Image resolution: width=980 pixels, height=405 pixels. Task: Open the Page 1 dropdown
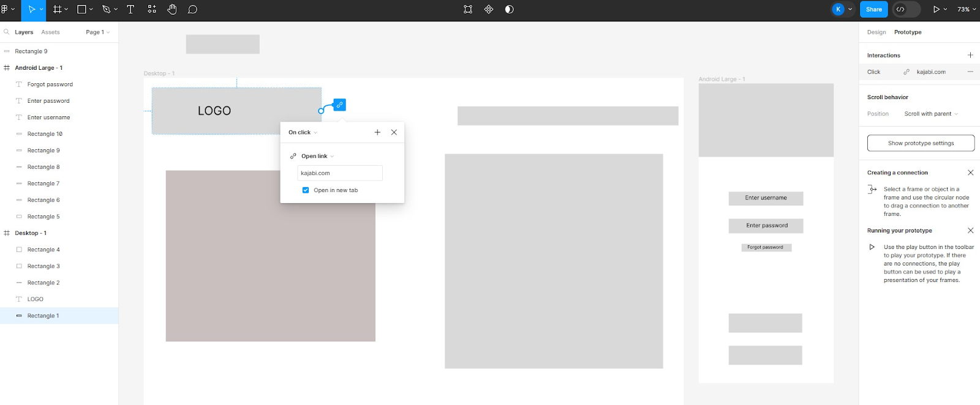click(98, 32)
